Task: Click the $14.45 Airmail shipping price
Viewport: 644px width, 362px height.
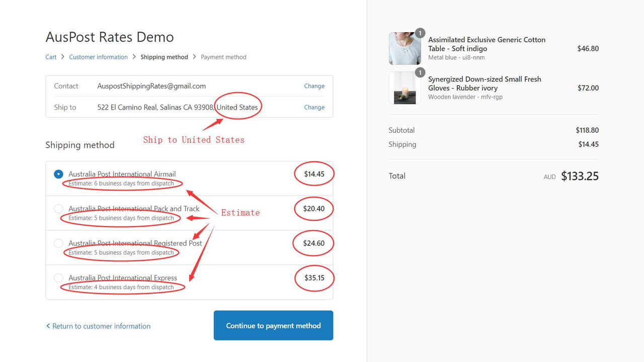Action: (314, 173)
